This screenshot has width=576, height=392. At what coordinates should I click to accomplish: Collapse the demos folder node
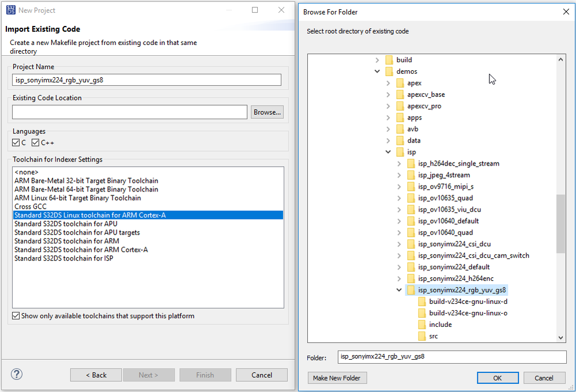377,71
